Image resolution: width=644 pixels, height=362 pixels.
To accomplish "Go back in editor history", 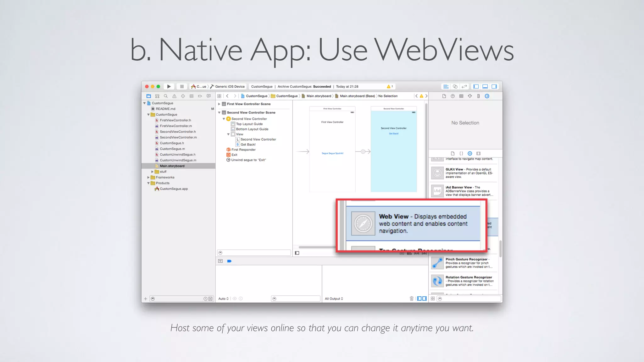I will pos(227,96).
